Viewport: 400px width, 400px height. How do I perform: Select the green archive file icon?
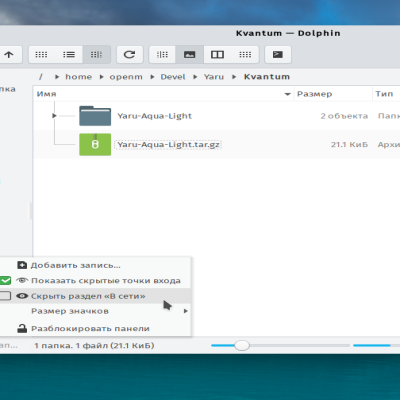pos(95,144)
